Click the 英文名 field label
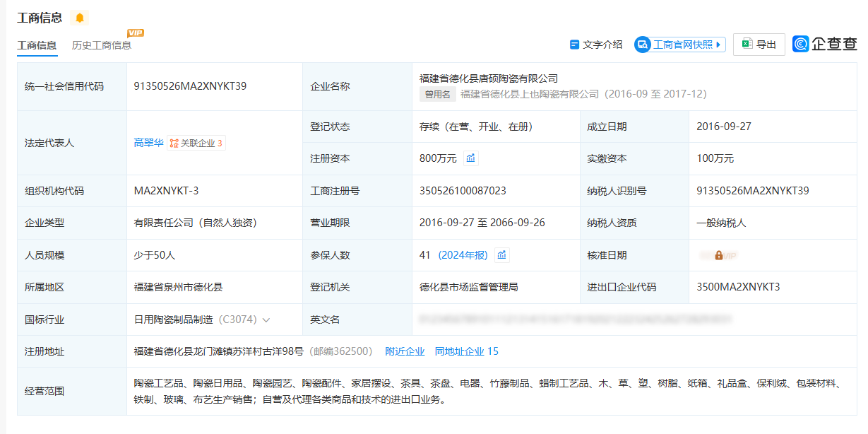The height and width of the screenshot is (434, 868). pos(325,319)
